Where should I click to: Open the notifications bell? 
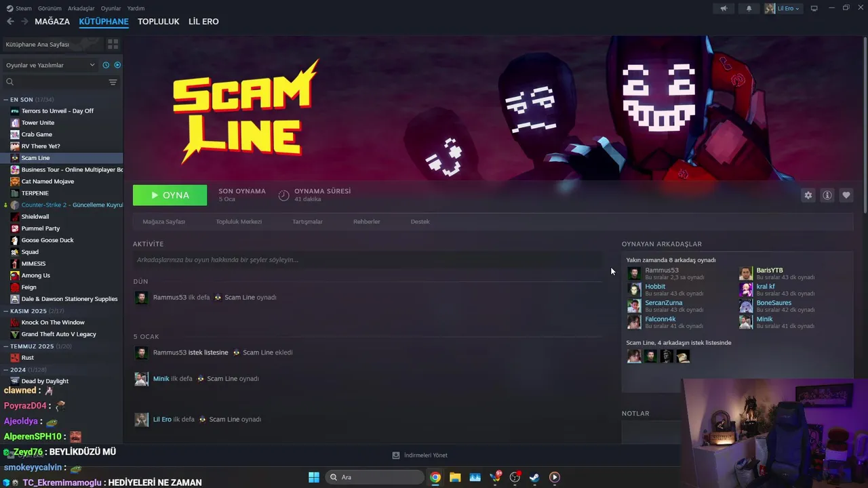coord(749,8)
